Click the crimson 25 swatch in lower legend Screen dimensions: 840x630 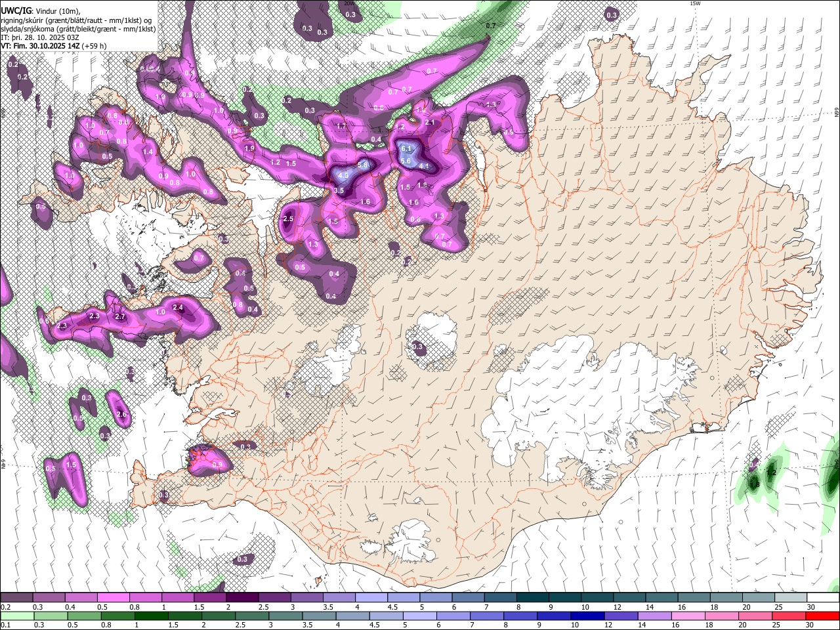point(789,616)
